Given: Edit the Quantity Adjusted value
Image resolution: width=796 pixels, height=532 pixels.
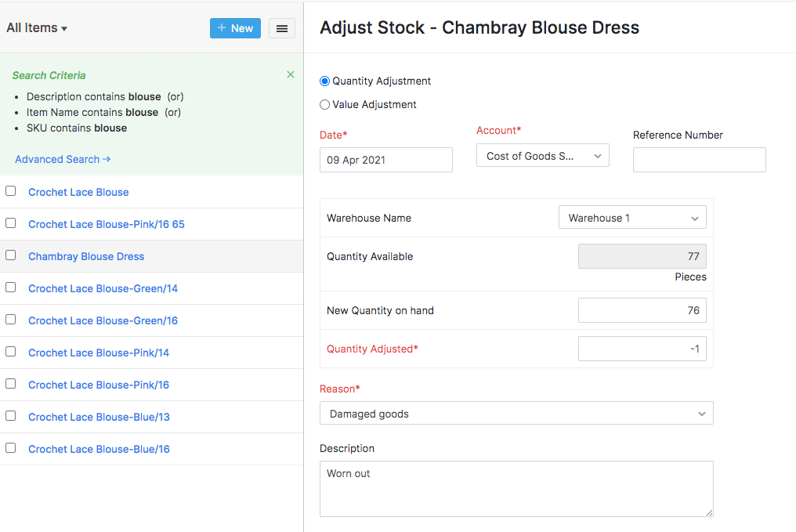Looking at the screenshot, I should click(642, 349).
